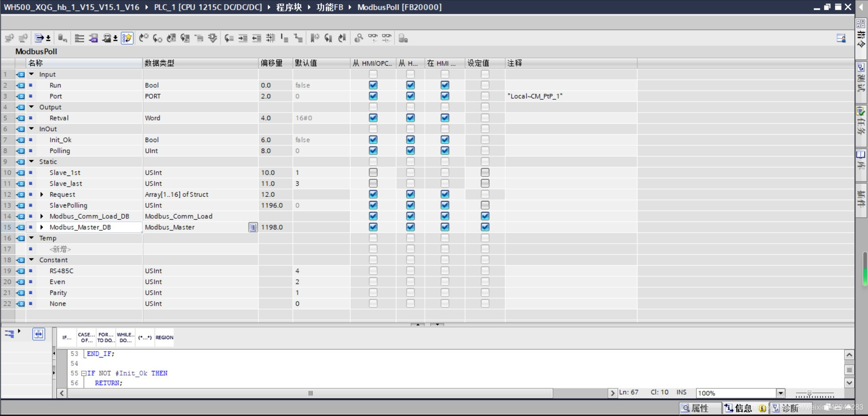The height and width of the screenshot is (416, 868).
Task: Expand Modbus_Comm_Load_DB structure
Action: [x=42, y=216]
